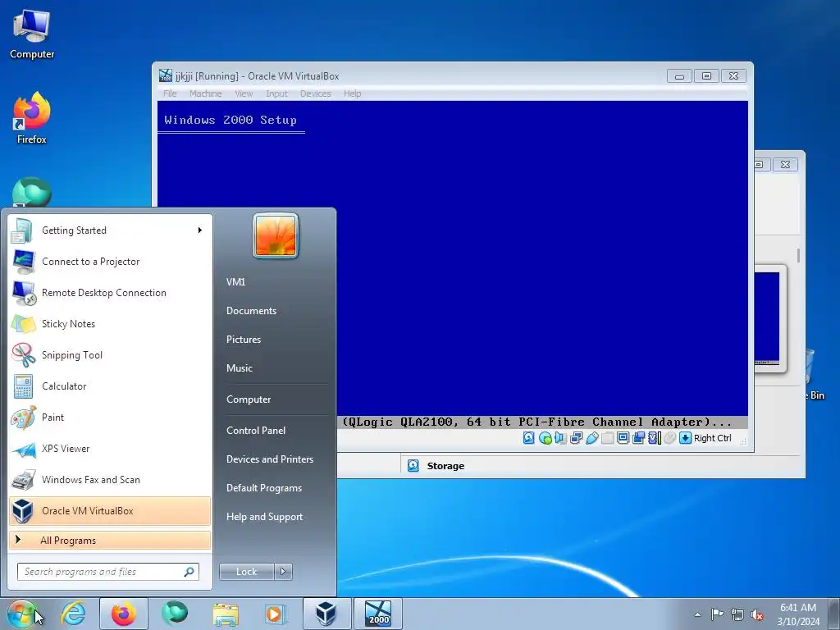Viewport: 840px width, 630px height.
Task: Click the optical disk status icon
Action: [x=546, y=438]
